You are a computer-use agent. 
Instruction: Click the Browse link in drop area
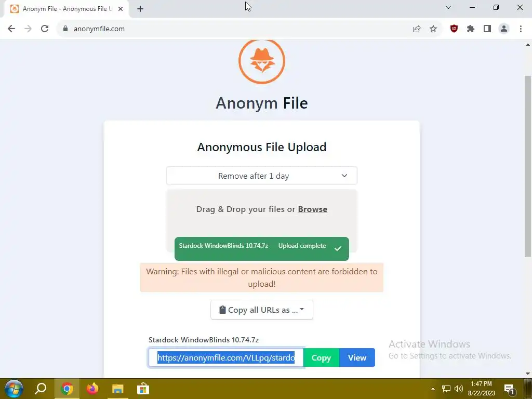[x=312, y=209]
